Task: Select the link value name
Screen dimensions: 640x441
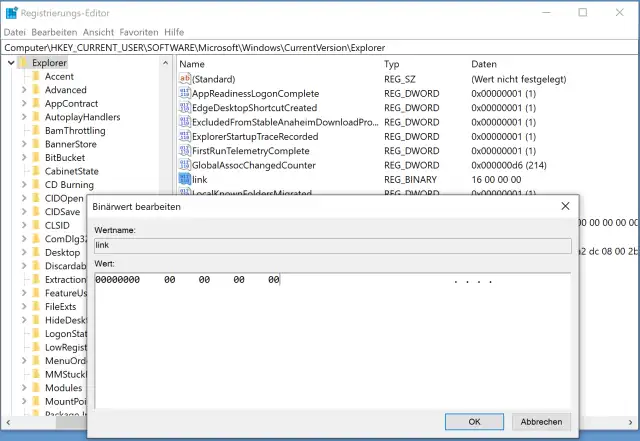Action: 200,179
